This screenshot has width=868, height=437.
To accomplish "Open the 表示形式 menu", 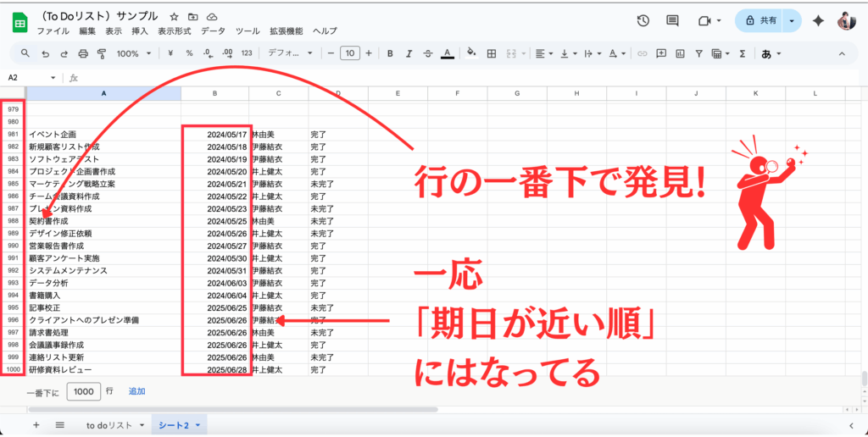I will [x=175, y=31].
